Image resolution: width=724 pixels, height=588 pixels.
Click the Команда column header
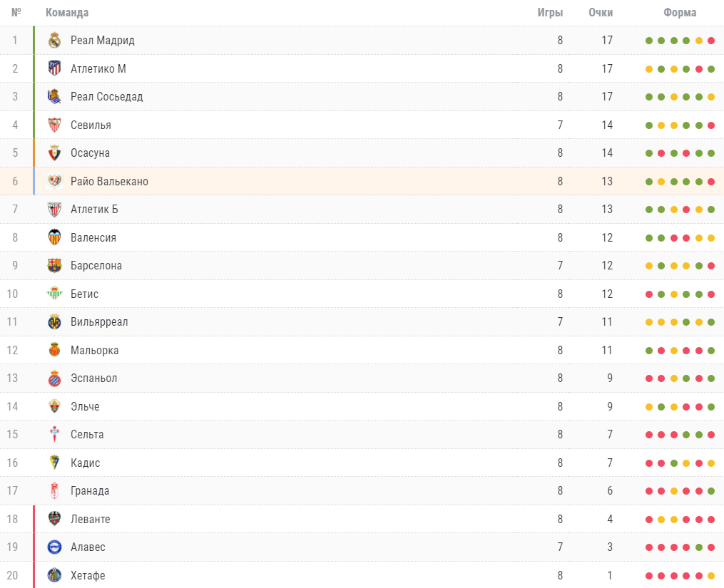pyautogui.click(x=67, y=12)
